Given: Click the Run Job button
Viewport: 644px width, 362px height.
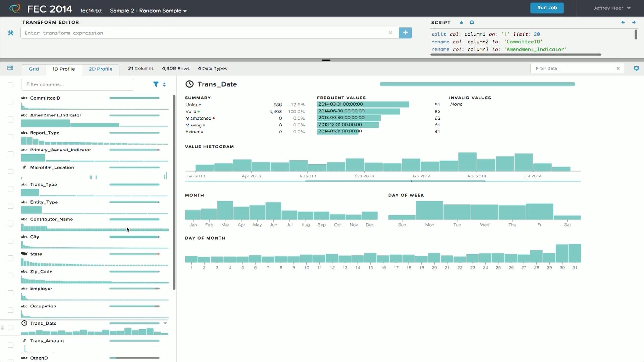Looking at the screenshot, I should (x=547, y=7).
